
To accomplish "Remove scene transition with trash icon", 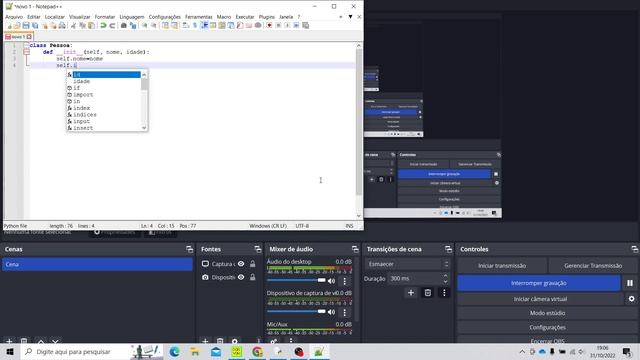I will [427, 293].
